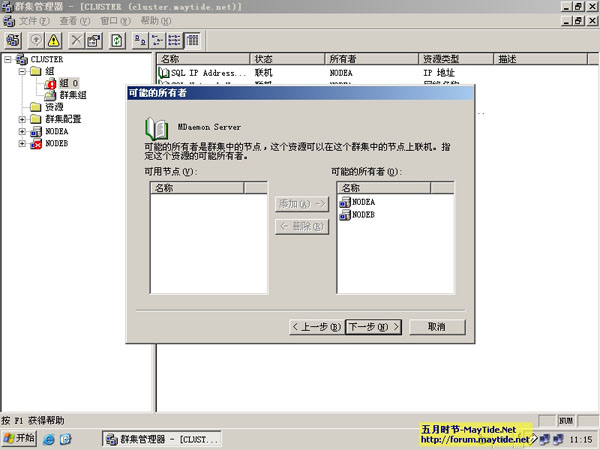Select the 资源 folder in tree
The height and width of the screenshot is (450, 600).
pyautogui.click(x=54, y=107)
